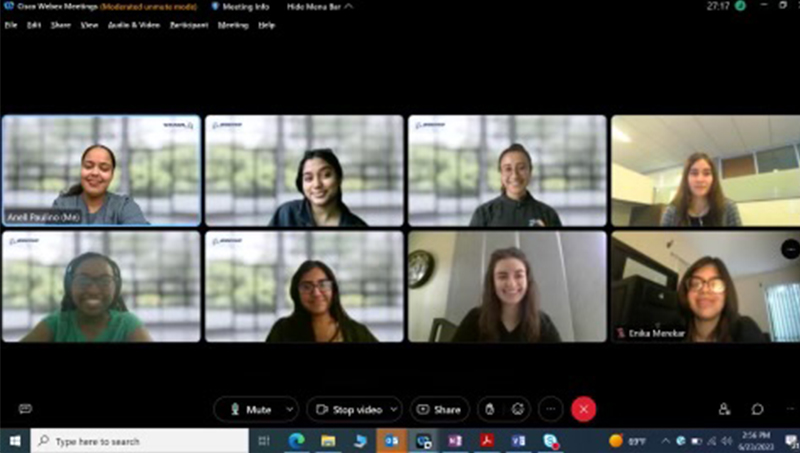The image size is (800, 453).
Task: Start sharing content with Share button
Action: (439, 410)
